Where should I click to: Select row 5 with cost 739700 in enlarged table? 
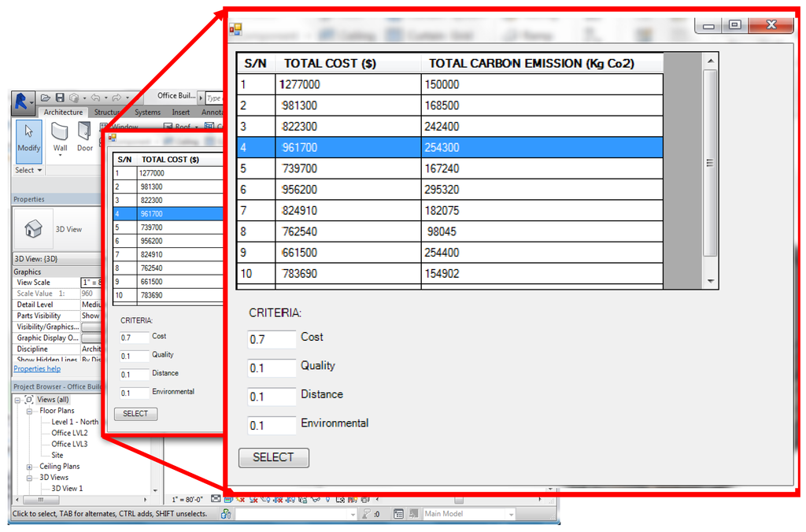point(449,168)
